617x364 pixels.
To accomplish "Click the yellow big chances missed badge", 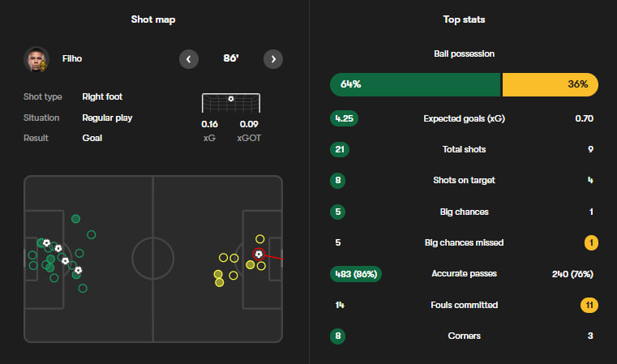I will 591,242.
